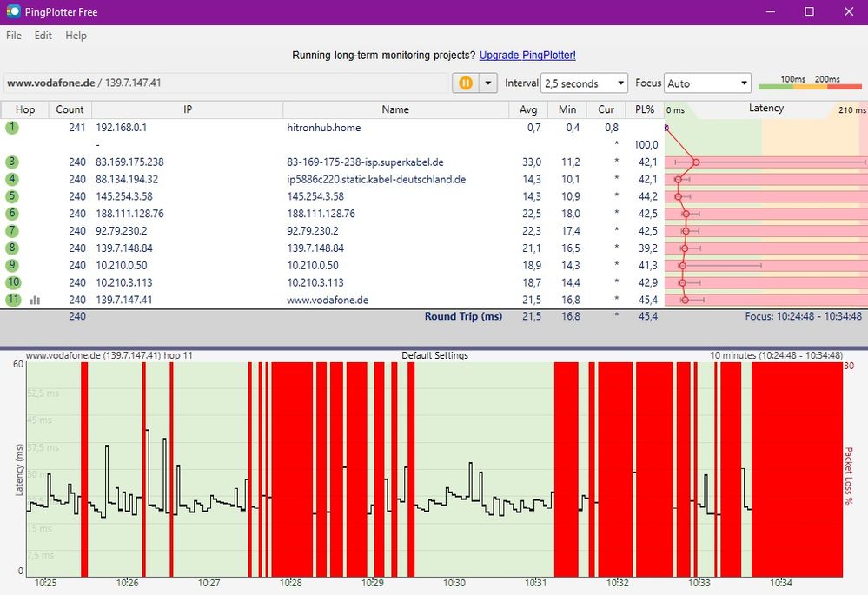This screenshot has width=868, height=595.
Task: Open the Edit menu
Action: (43, 36)
